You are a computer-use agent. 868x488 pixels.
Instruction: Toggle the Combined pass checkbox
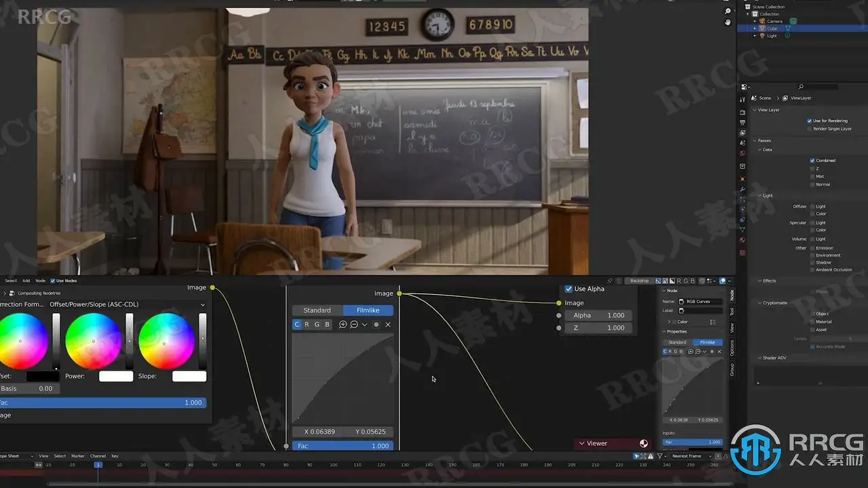click(812, 161)
